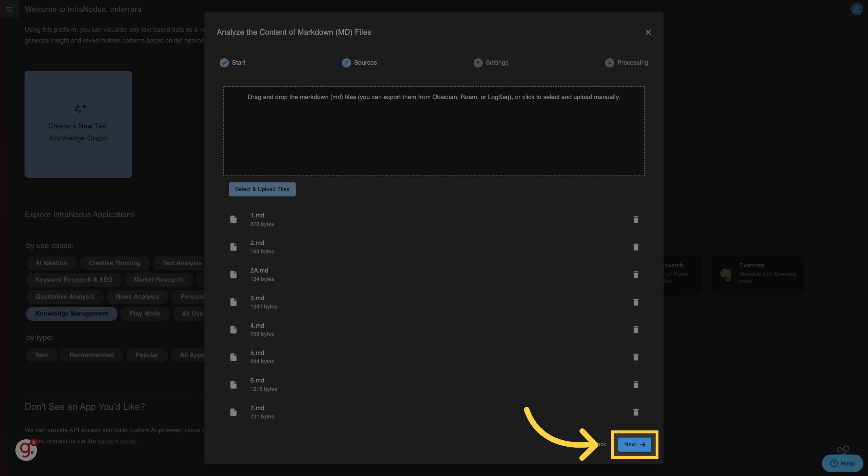Select the Creative Thinking chip

[x=115, y=263]
